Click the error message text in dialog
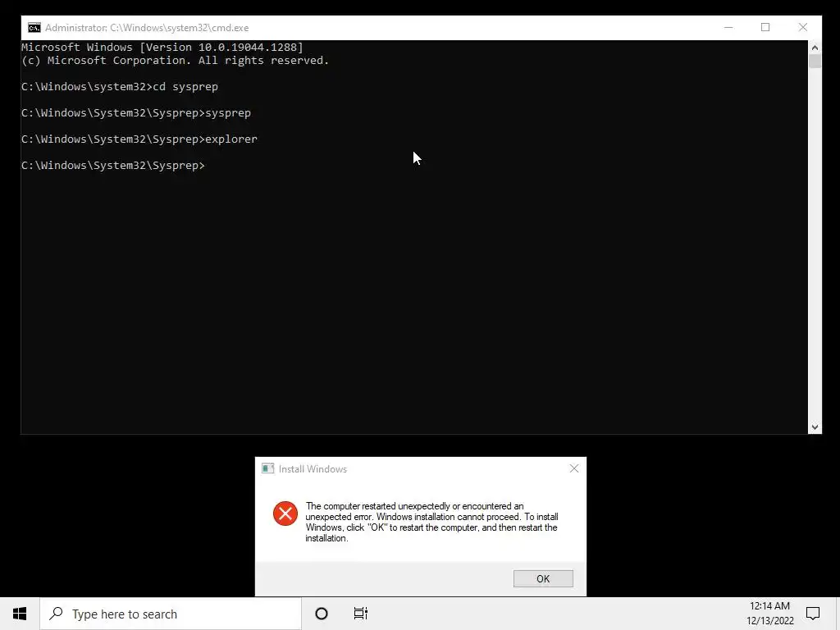This screenshot has height=630, width=840. click(x=431, y=523)
